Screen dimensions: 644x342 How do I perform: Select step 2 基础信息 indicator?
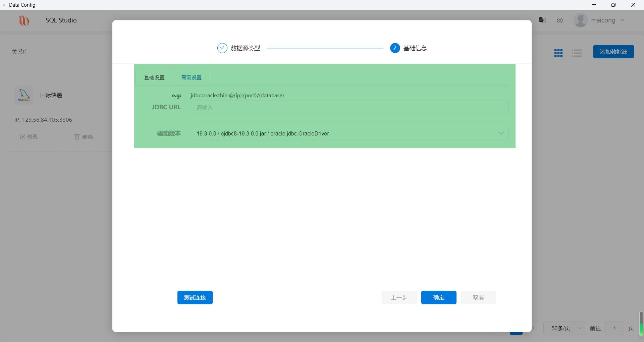coord(394,48)
